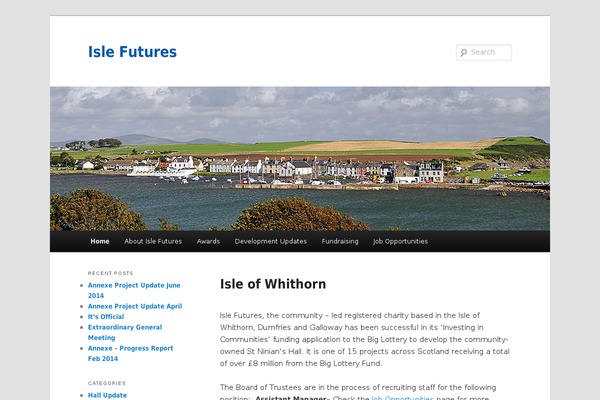Screen dimensions: 600x400
Task: Click the search magnifier icon
Action: click(x=464, y=52)
